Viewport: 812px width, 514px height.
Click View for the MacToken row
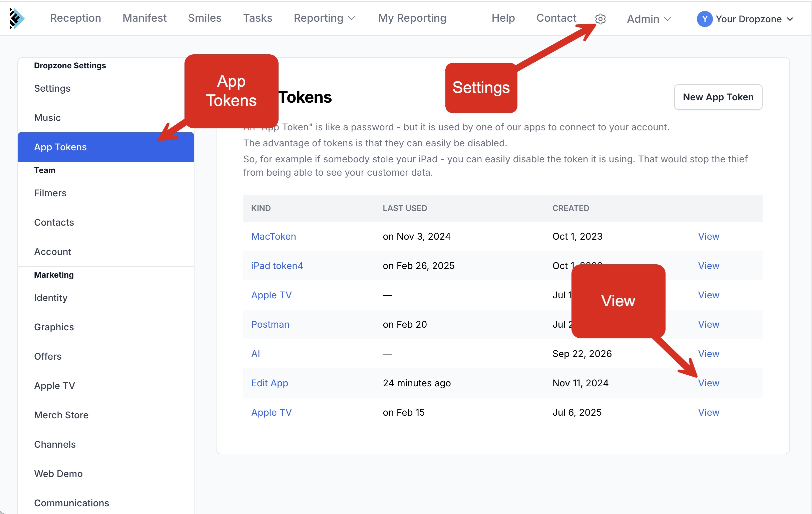point(709,236)
